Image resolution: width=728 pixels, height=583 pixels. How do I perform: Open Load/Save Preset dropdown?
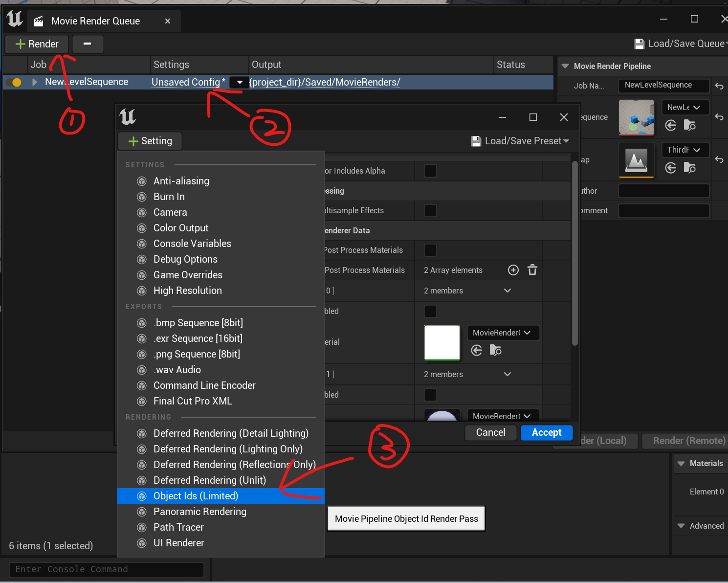[x=520, y=141]
